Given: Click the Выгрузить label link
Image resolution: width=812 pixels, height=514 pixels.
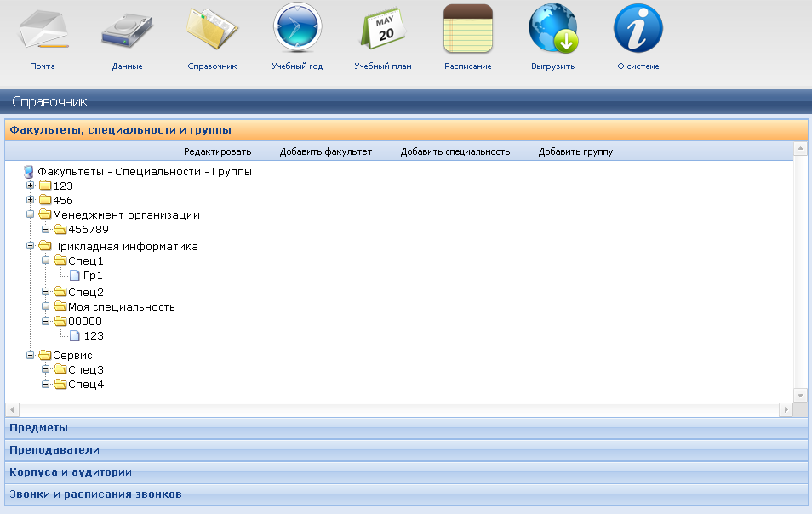Looking at the screenshot, I should 553,66.
